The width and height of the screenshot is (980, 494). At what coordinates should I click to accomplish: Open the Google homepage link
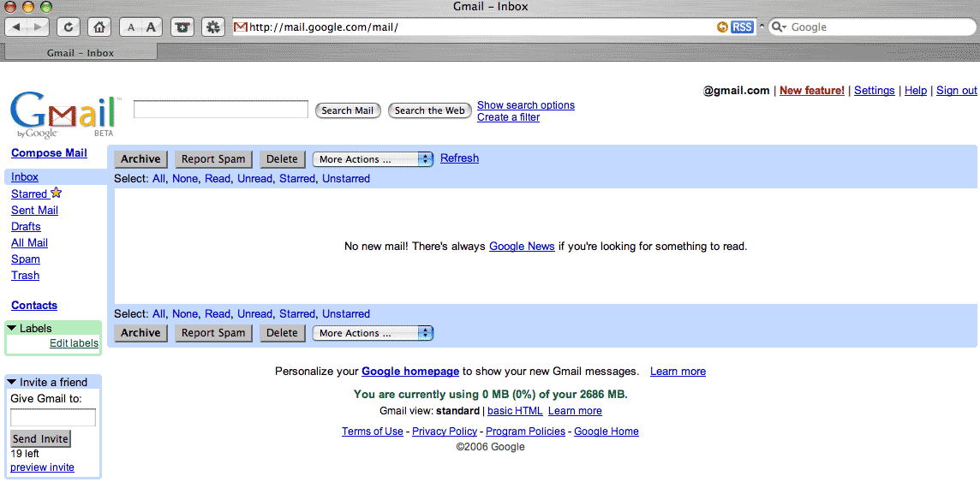(410, 372)
